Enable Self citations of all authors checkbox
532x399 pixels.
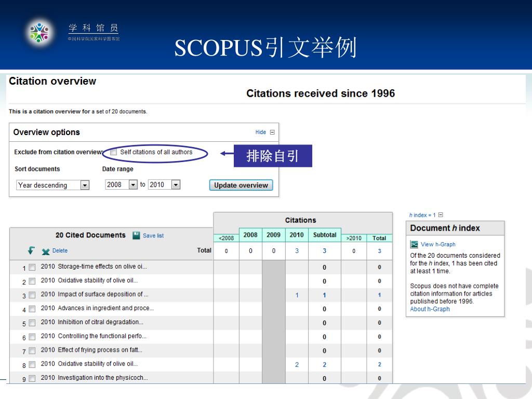tap(114, 152)
